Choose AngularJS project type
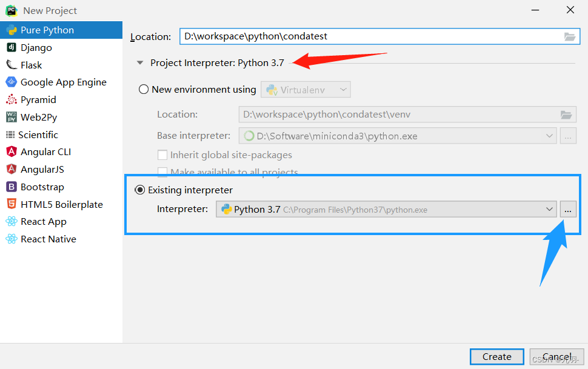The image size is (588, 369). pyautogui.click(x=61, y=170)
